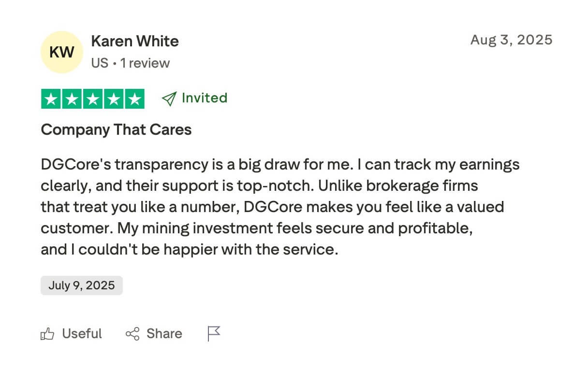Click the DGCore review body text

tap(279, 207)
